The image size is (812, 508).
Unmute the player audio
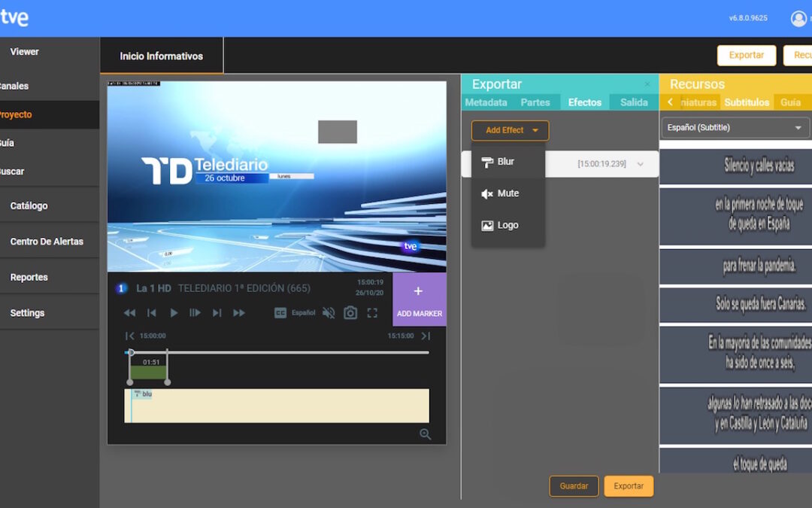tap(329, 312)
